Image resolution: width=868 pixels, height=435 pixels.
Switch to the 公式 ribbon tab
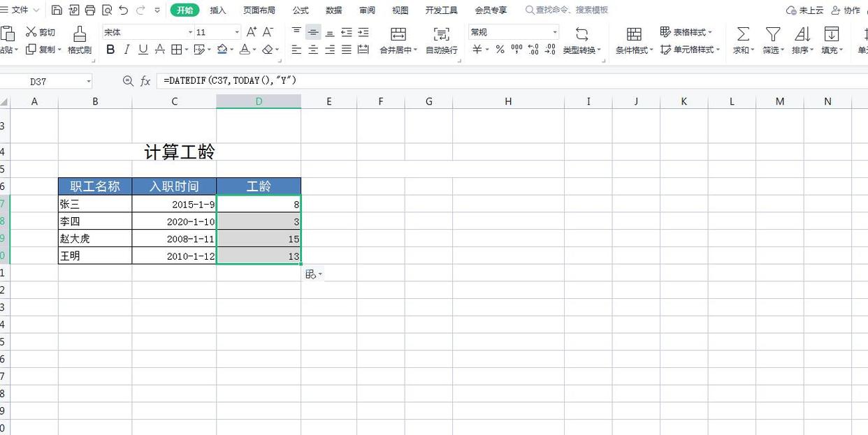click(x=301, y=10)
